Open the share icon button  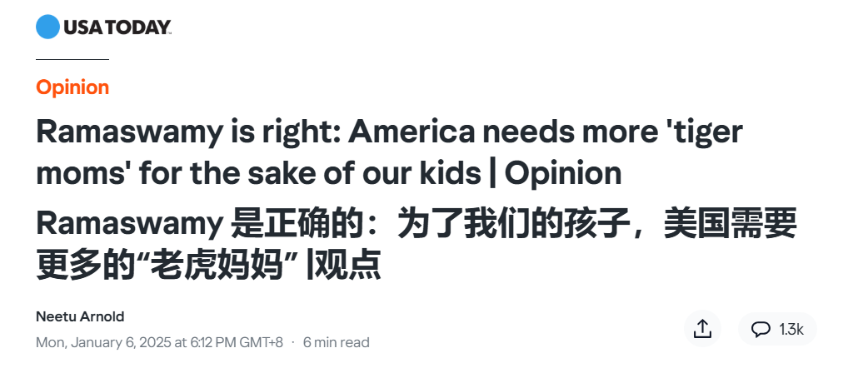(x=702, y=329)
